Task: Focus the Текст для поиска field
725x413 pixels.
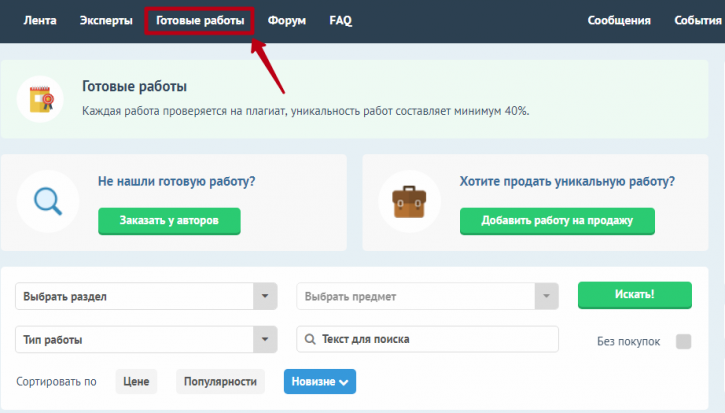Action: pyautogui.click(x=427, y=339)
